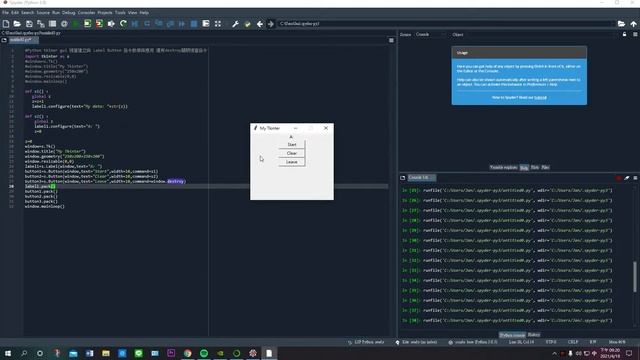The image size is (640, 360).
Task: Open the Search menu
Action: pos(28,13)
